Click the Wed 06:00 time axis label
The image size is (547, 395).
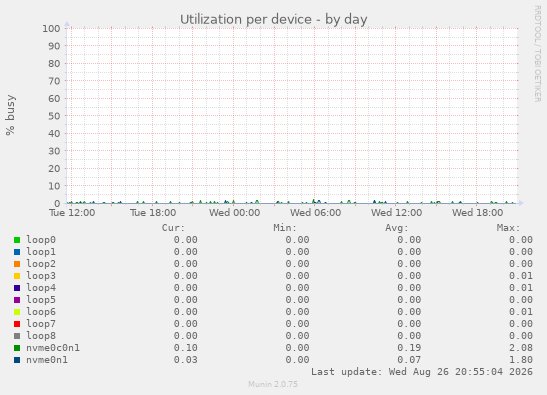[315, 213]
